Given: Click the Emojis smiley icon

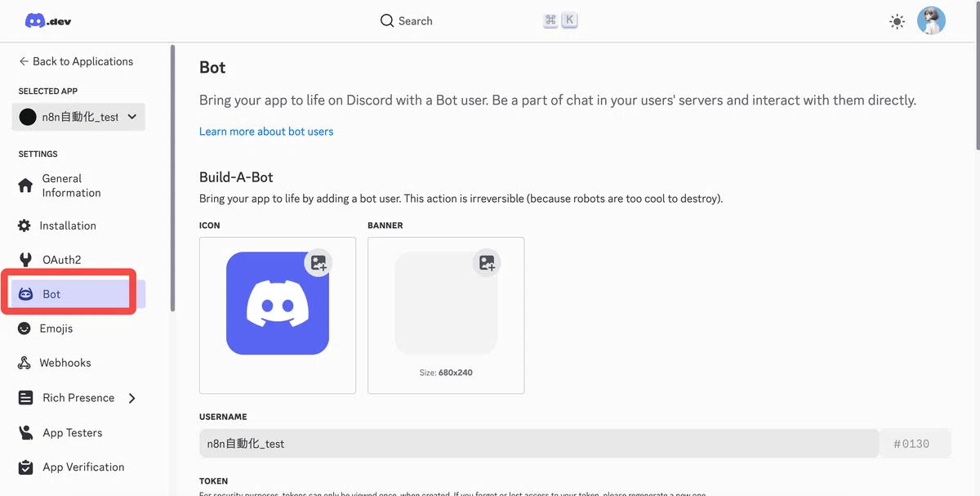Looking at the screenshot, I should [x=24, y=328].
